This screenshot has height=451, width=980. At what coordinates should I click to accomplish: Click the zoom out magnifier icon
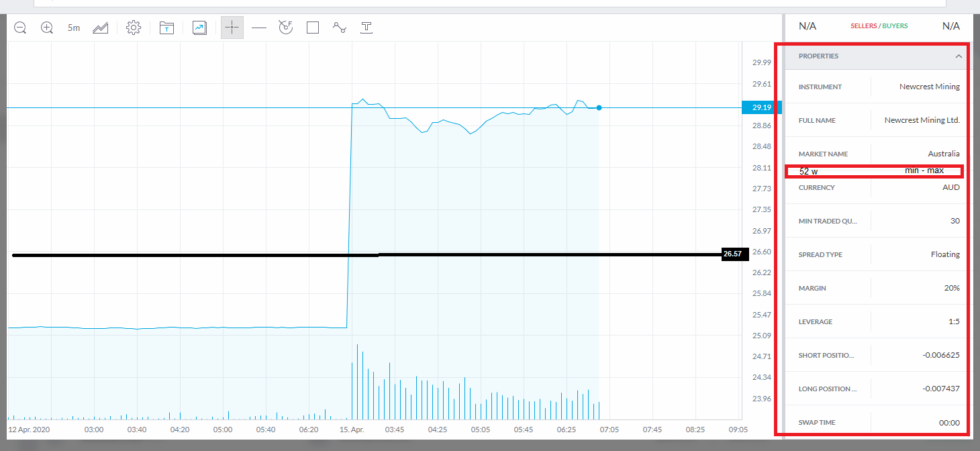(x=20, y=28)
